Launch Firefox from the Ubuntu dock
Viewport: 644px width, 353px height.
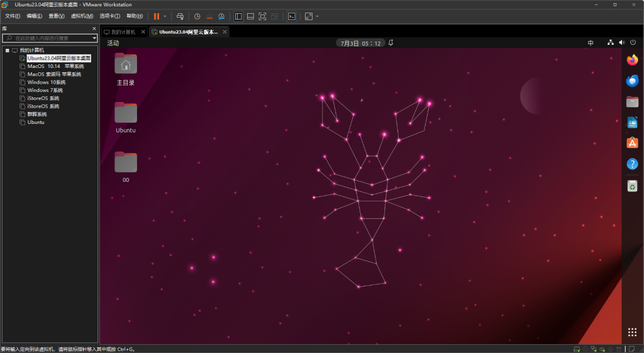click(632, 60)
